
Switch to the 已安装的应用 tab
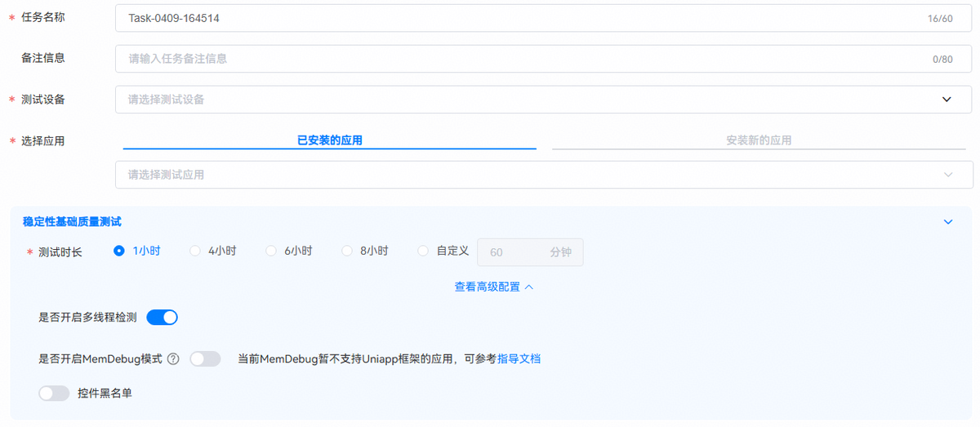(x=329, y=140)
